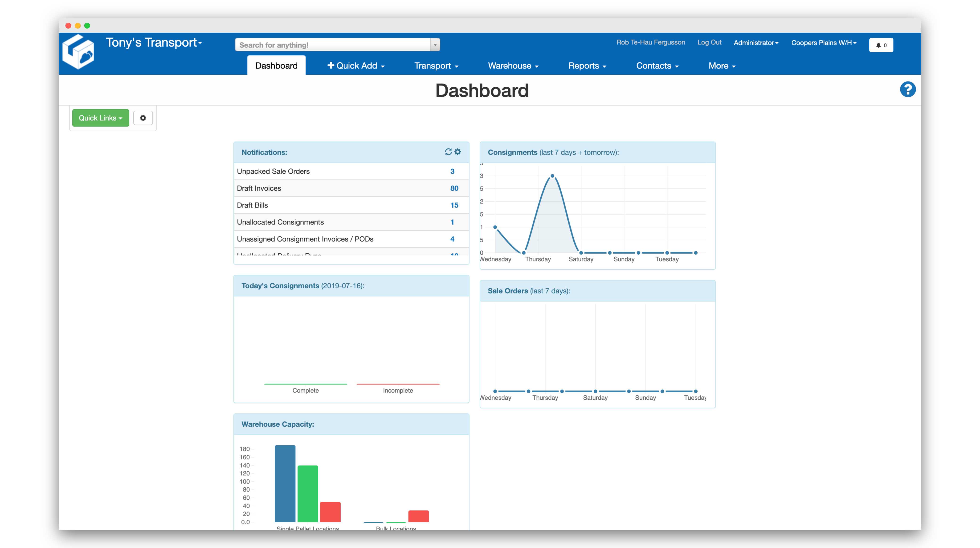Click the Thursday peak point on Consignments chart
The height and width of the screenshot is (548, 980).
point(552,176)
